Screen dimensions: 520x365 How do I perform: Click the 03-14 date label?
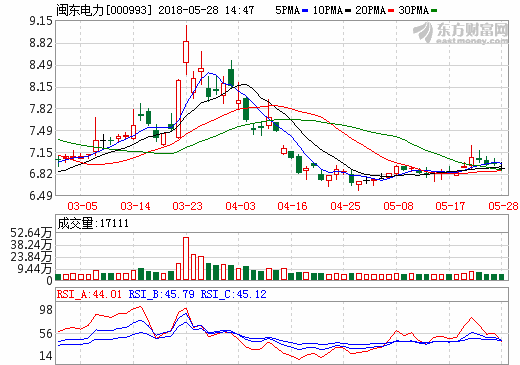point(135,206)
